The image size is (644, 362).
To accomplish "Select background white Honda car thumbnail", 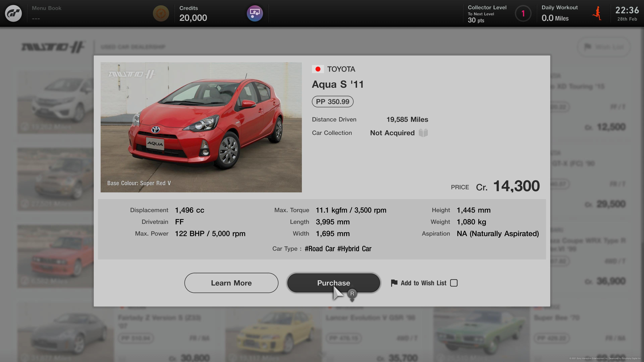I will coord(56,102).
